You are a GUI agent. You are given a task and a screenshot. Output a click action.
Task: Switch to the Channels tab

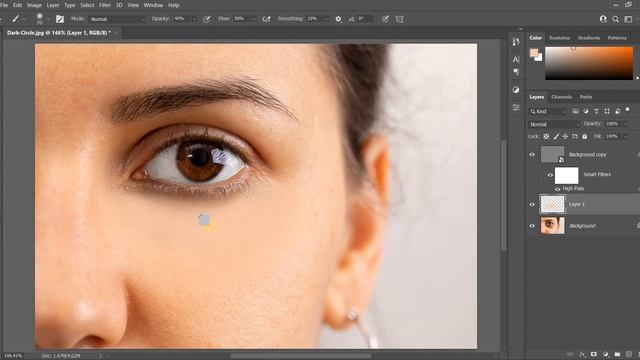pos(561,97)
